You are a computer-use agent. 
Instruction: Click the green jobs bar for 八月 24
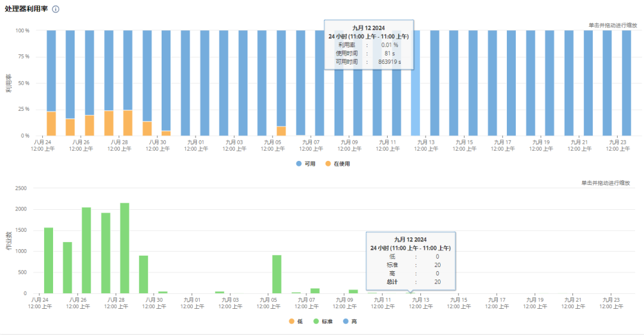click(48, 260)
